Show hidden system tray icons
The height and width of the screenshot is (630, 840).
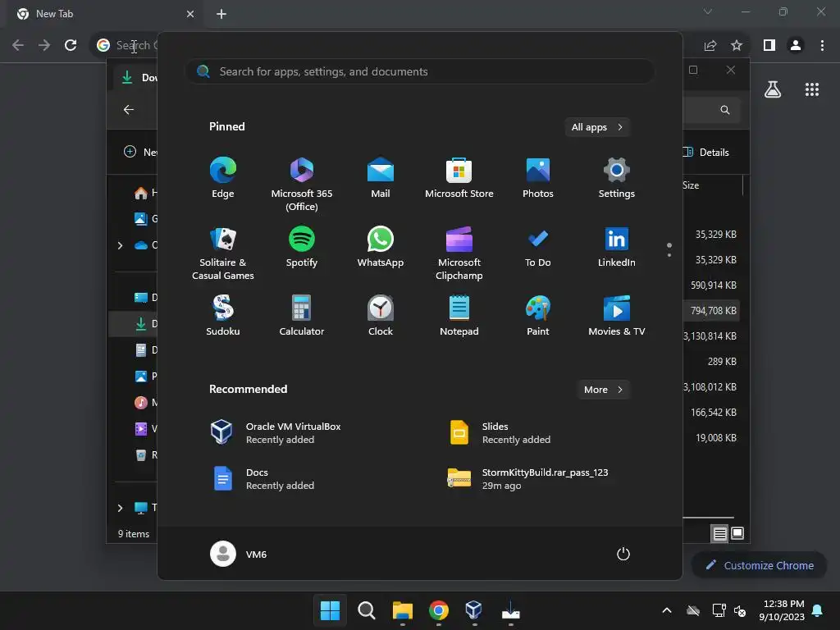coord(667,610)
